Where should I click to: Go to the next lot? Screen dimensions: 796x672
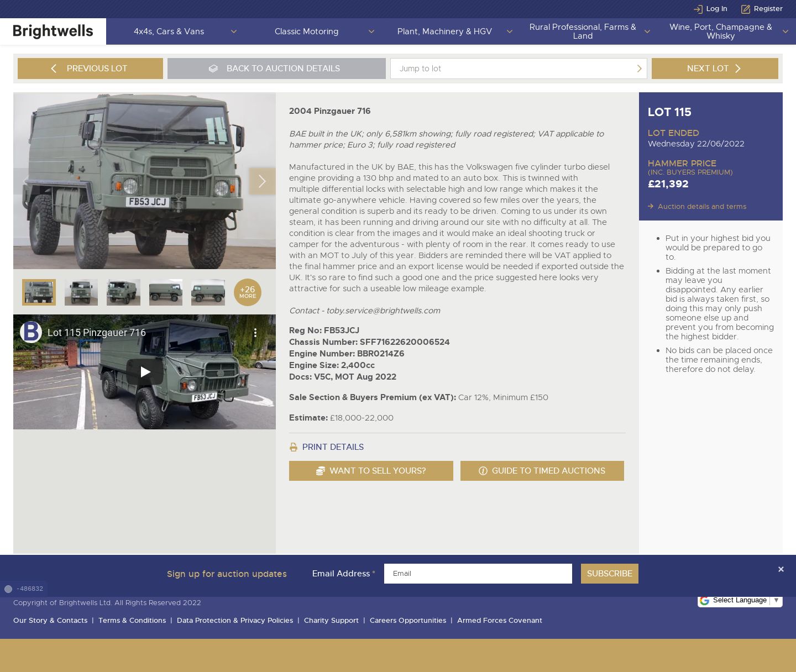pyautogui.click(x=715, y=69)
